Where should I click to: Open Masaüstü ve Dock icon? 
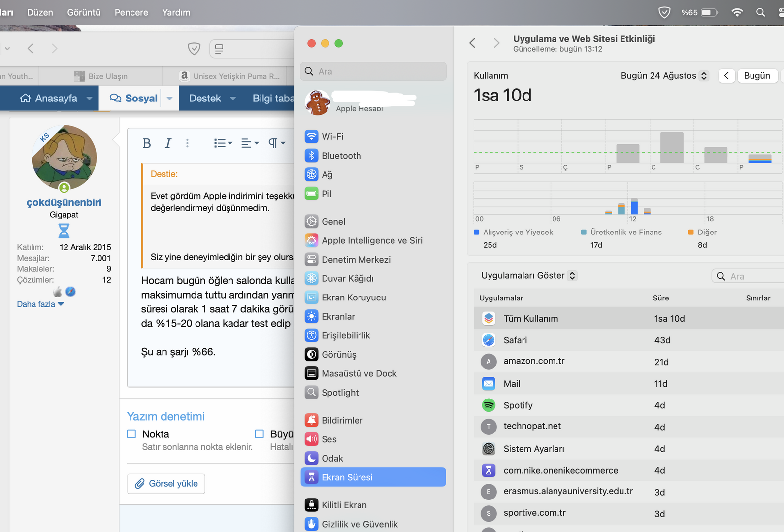(311, 373)
